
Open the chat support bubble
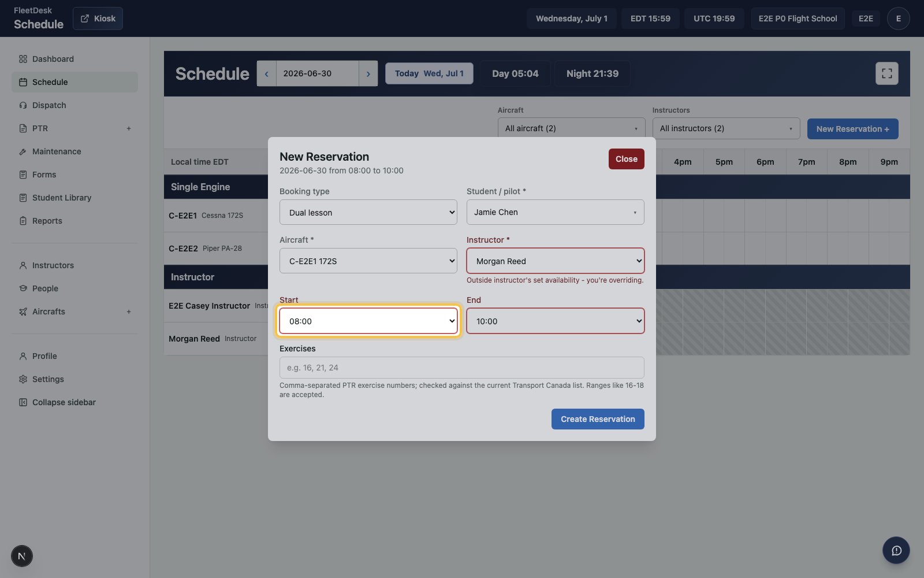[896, 550]
